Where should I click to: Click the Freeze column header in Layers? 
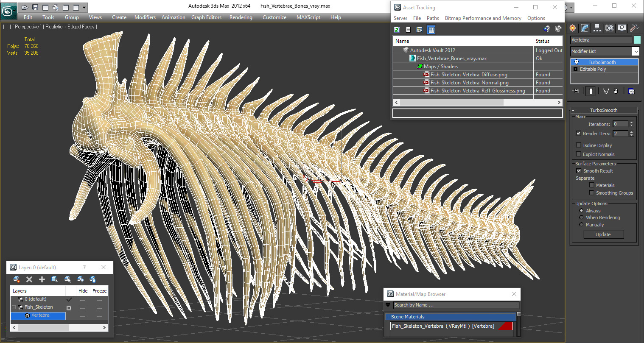(x=99, y=291)
